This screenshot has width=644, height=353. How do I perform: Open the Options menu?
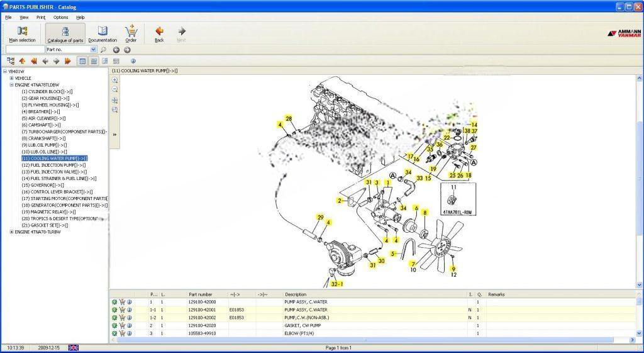pos(60,18)
